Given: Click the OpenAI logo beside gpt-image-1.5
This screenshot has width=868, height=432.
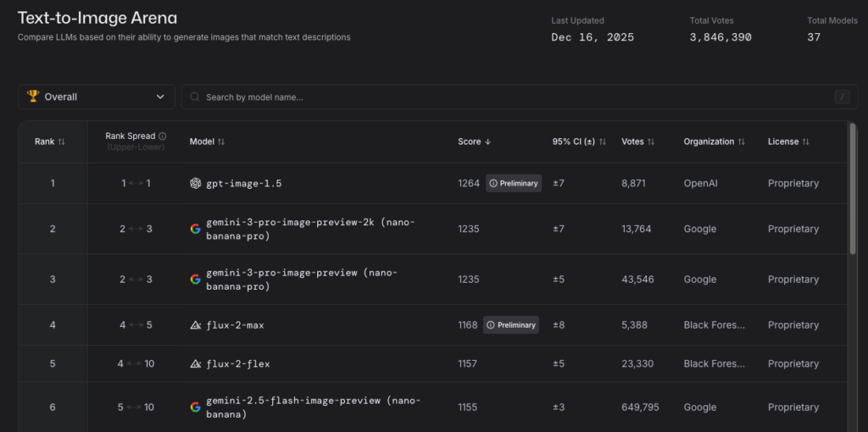Looking at the screenshot, I should [195, 183].
